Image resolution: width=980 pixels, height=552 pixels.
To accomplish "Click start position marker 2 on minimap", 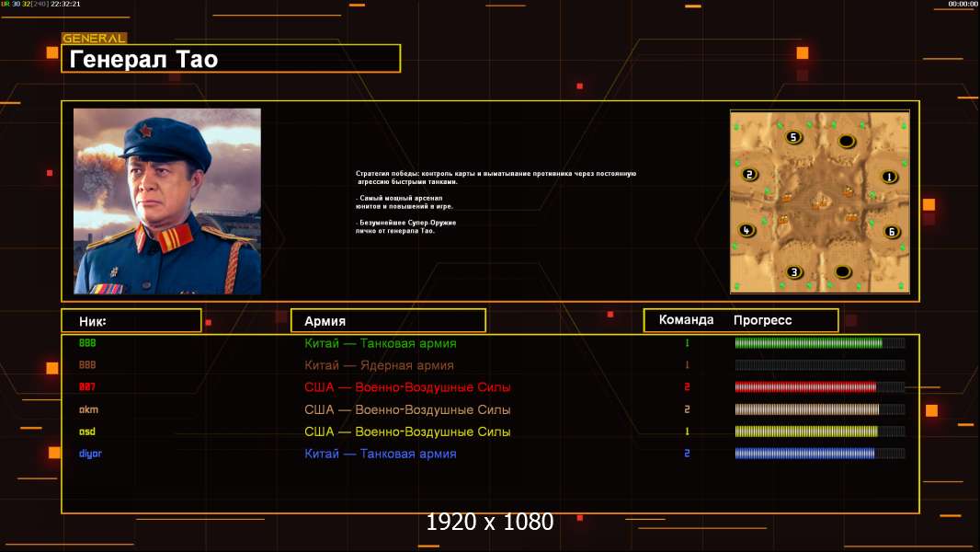I will pos(749,175).
